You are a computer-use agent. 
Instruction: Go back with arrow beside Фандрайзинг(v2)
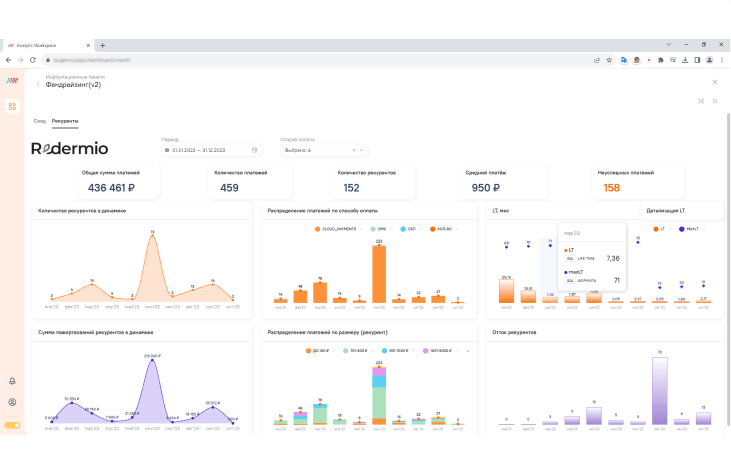tap(38, 85)
